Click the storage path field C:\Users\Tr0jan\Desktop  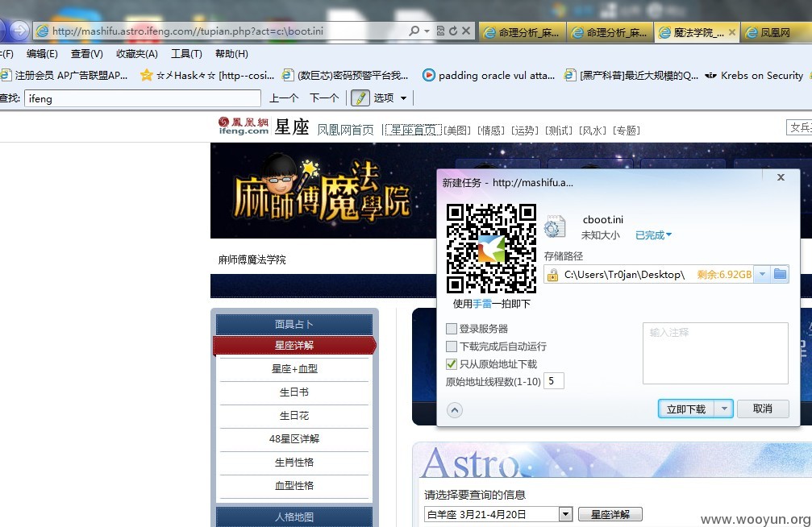649,274
